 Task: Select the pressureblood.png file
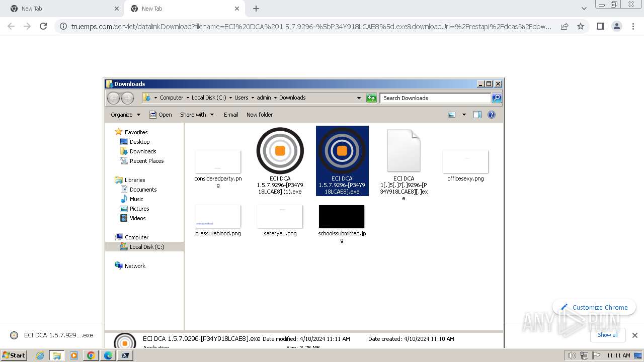click(218, 221)
